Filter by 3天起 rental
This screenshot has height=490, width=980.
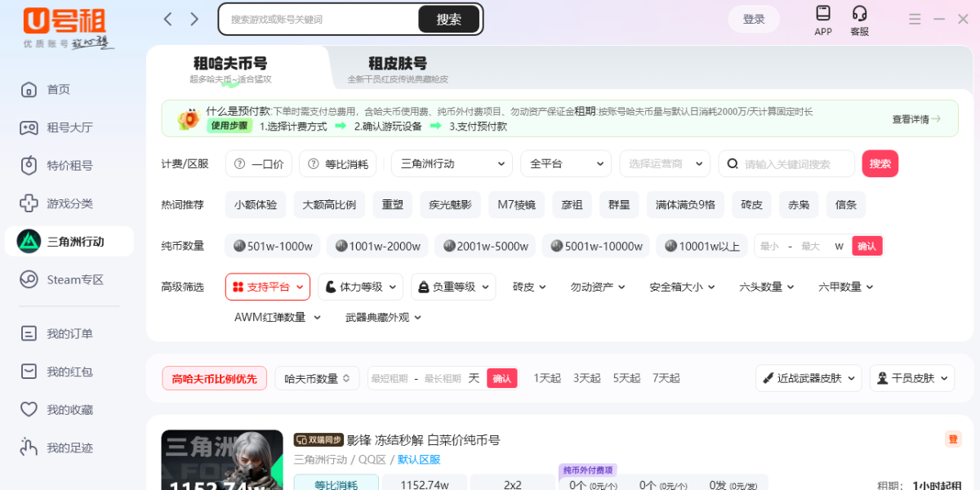(x=586, y=378)
